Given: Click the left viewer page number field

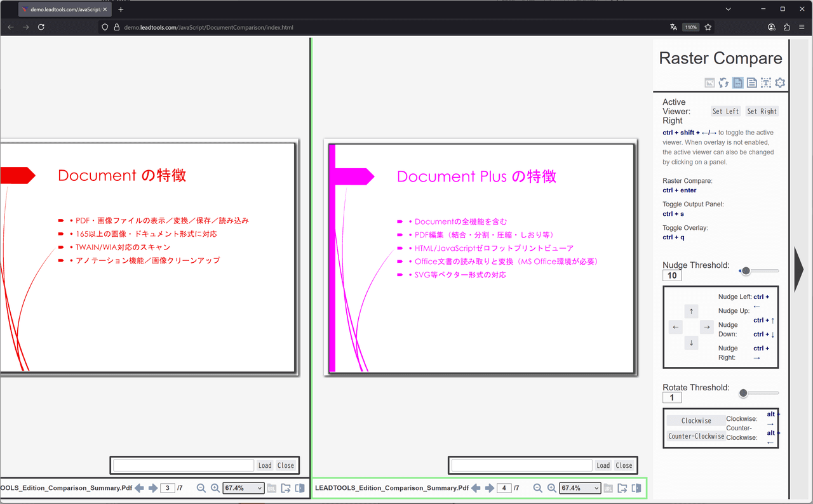Looking at the screenshot, I should [168, 488].
